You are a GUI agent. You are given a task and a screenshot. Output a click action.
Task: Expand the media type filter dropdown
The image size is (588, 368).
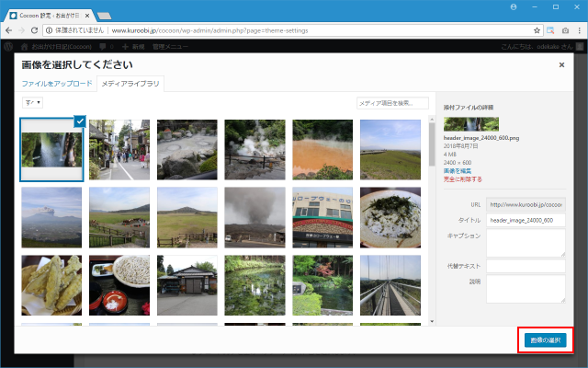click(31, 103)
